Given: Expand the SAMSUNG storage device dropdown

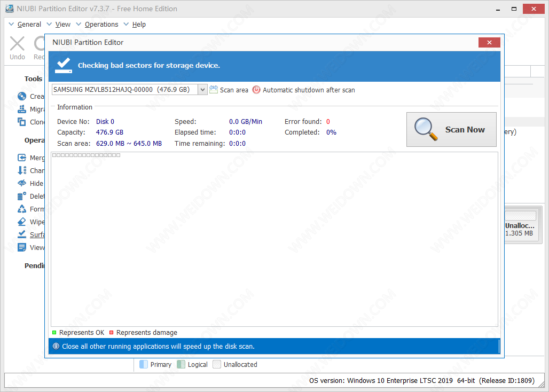Looking at the screenshot, I should [x=202, y=90].
